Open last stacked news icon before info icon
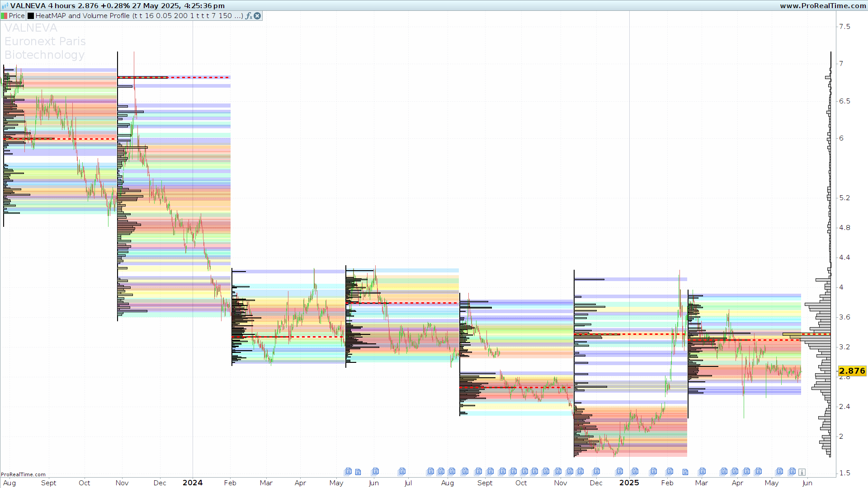 (x=792, y=472)
